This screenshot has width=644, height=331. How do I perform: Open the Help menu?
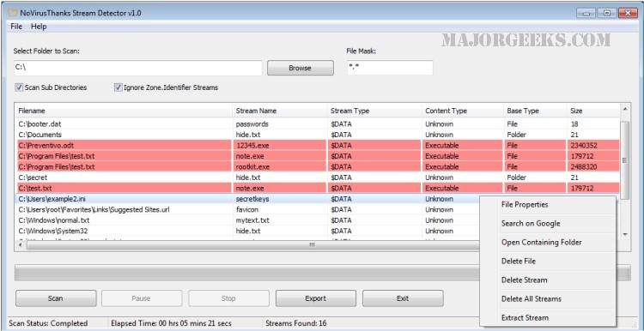click(x=39, y=27)
